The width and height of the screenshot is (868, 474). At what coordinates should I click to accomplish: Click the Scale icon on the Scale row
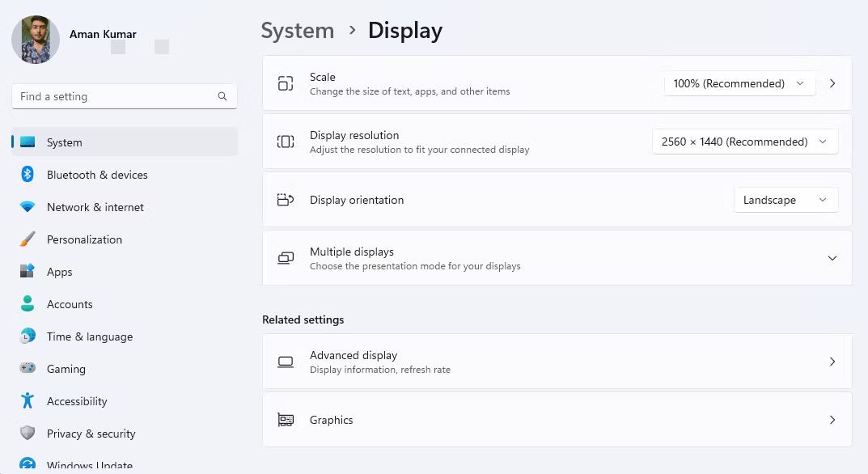(286, 83)
